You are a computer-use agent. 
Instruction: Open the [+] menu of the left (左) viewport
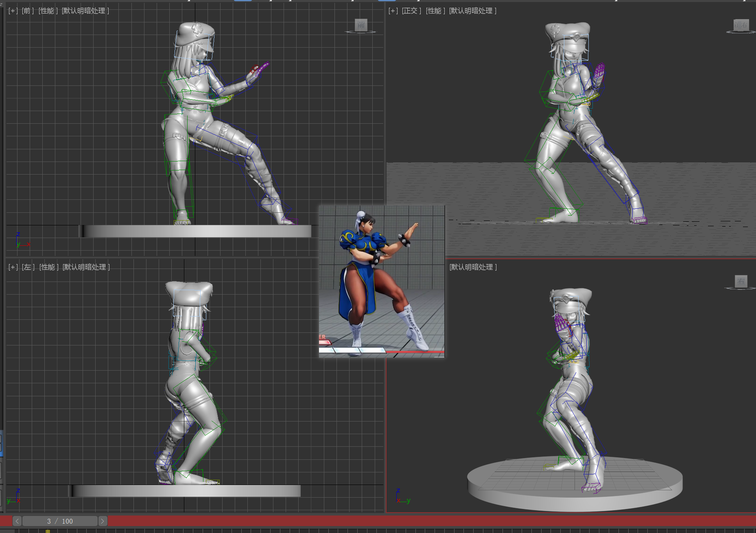click(13, 267)
